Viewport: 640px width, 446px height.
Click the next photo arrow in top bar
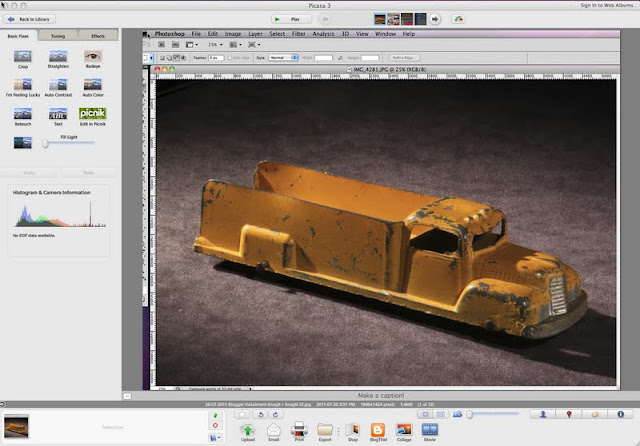(x=434, y=19)
